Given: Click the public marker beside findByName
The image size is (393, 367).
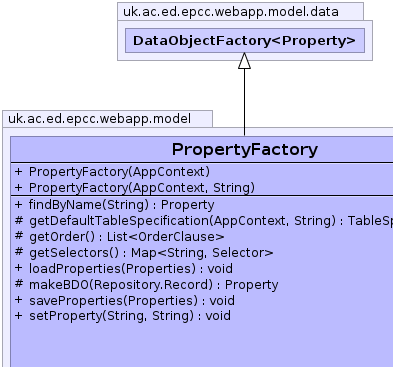Looking at the screenshot, I should pyautogui.click(x=19, y=204).
